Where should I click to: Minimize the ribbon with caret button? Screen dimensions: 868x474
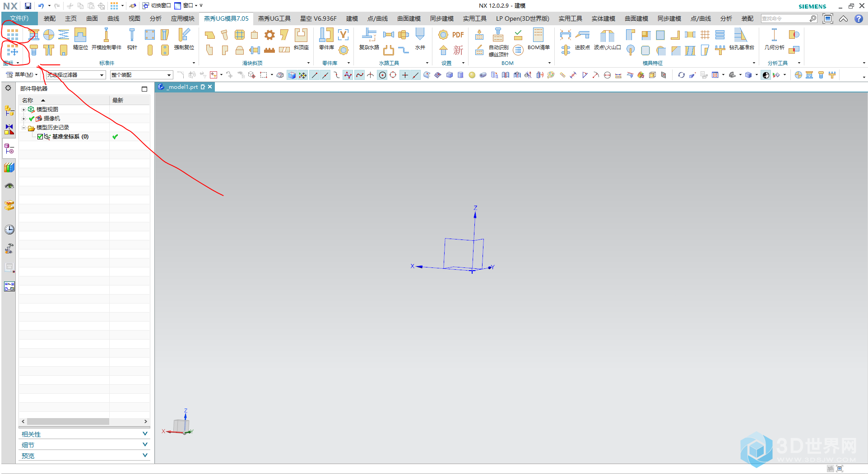pyautogui.click(x=843, y=18)
